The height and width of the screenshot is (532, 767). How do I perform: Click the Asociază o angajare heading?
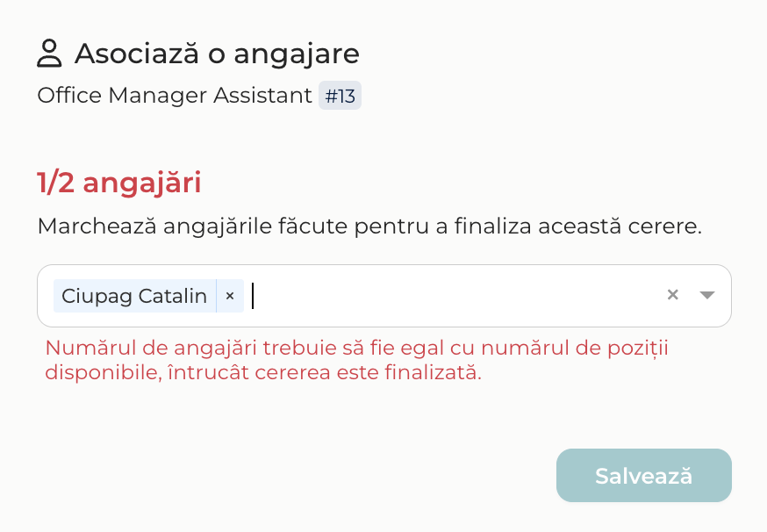tap(217, 54)
